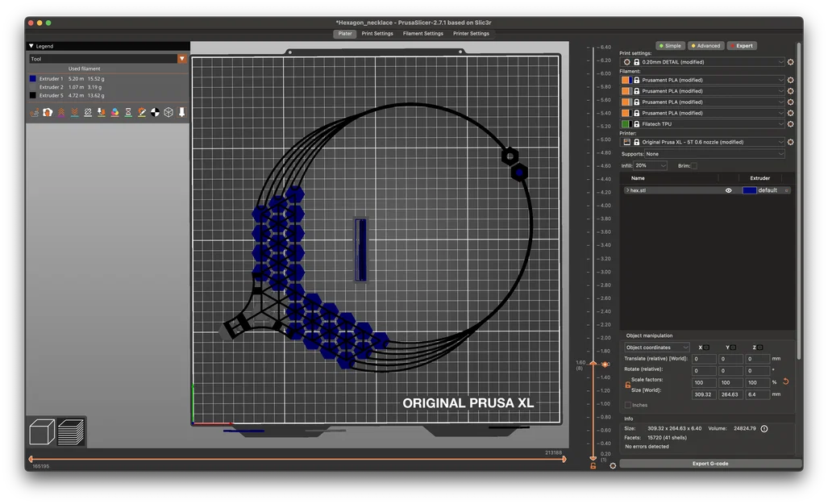Add color change on layer slider
Image resolution: width=828 pixels, height=504 pixels.
[x=605, y=364]
